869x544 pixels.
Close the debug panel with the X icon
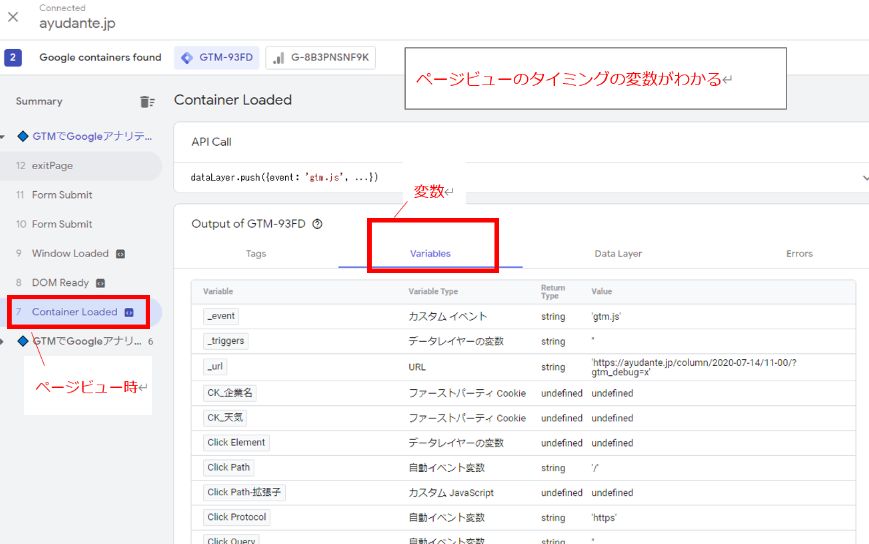[x=13, y=17]
